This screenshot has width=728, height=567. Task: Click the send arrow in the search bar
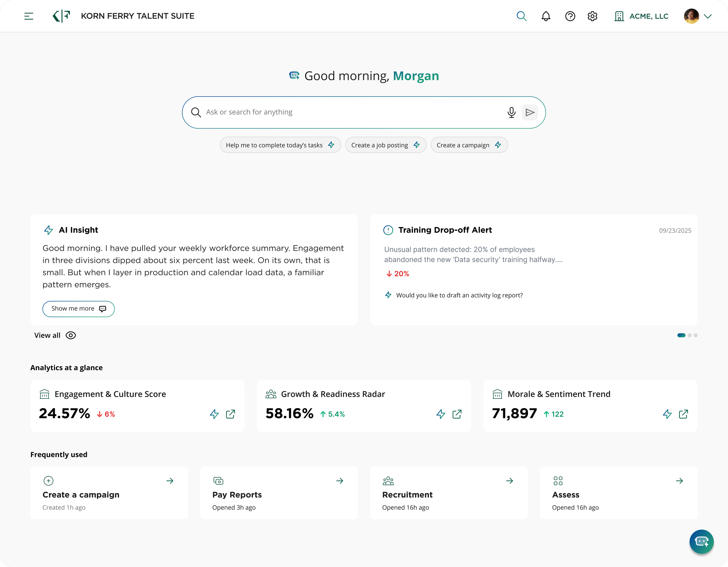530,112
